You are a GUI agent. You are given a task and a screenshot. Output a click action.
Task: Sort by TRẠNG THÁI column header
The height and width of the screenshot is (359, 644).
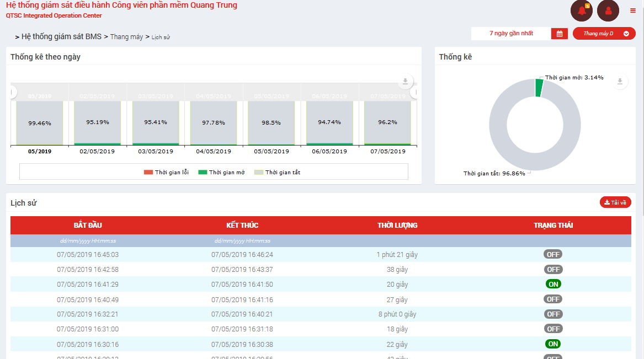tap(553, 225)
